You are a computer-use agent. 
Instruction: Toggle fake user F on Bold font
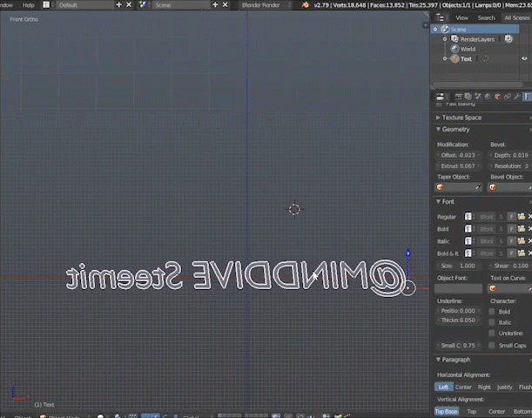click(x=512, y=229)
